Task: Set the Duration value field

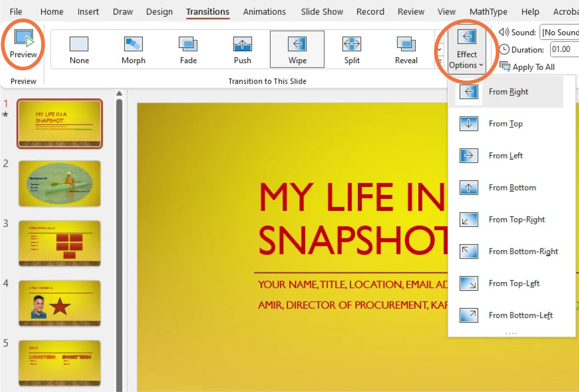Action: (x=563, y=49)
